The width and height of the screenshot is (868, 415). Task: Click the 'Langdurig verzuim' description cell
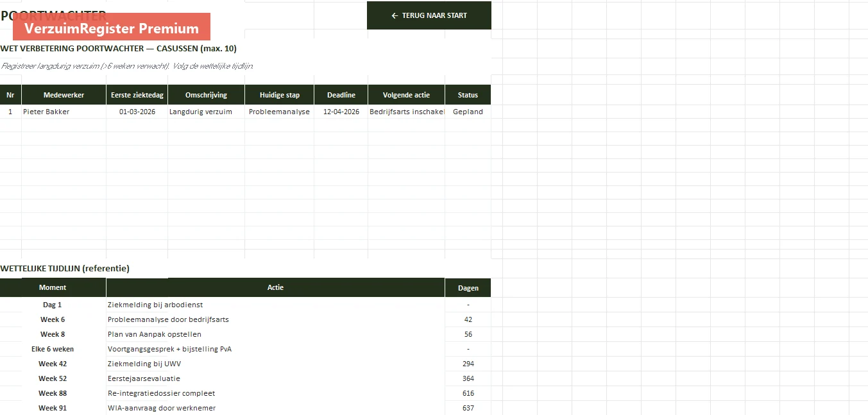click(206, 112)
